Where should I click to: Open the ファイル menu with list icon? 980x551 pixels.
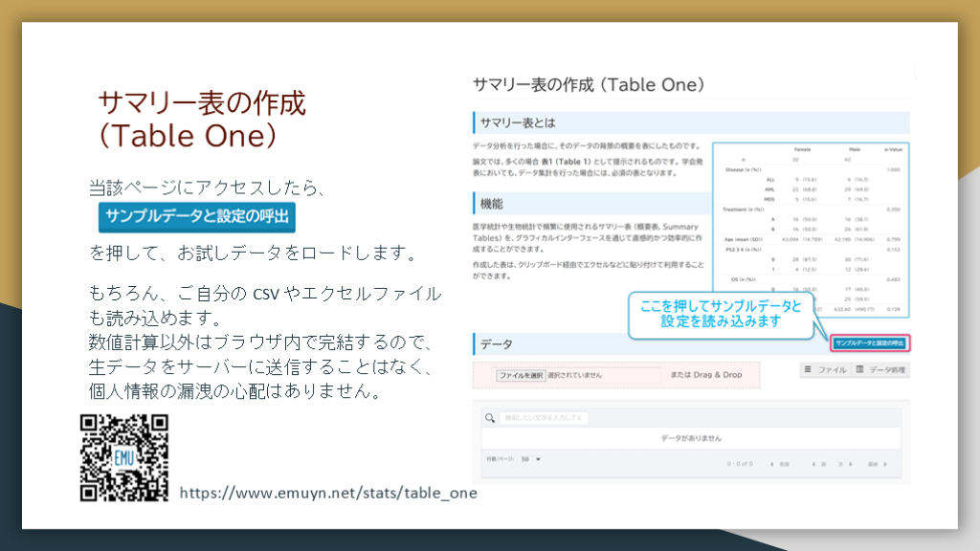[x=824, y=369]
